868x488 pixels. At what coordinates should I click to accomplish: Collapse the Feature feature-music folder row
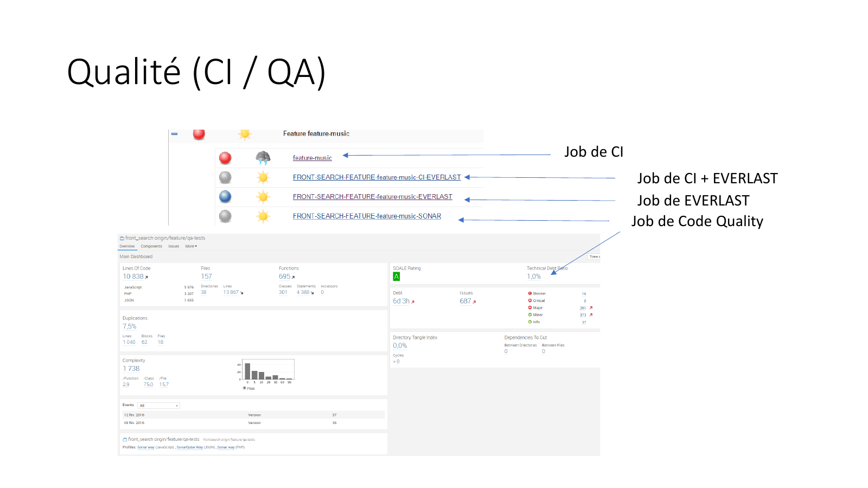175,134
